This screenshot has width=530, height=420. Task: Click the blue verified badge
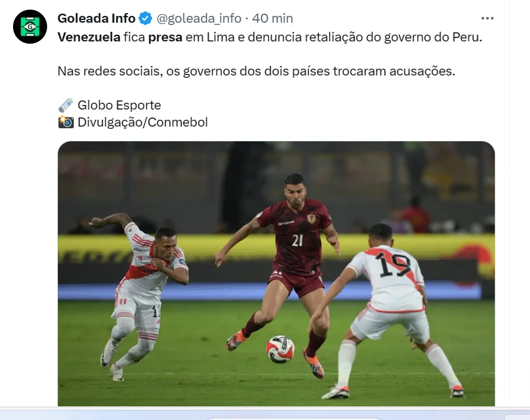click(146, 18)
